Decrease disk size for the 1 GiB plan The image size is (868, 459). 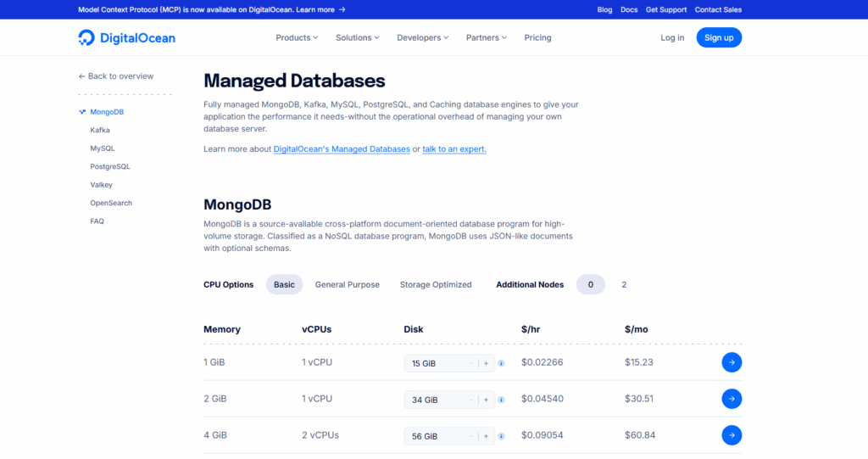pyautogui.click(x=471, y=363)
